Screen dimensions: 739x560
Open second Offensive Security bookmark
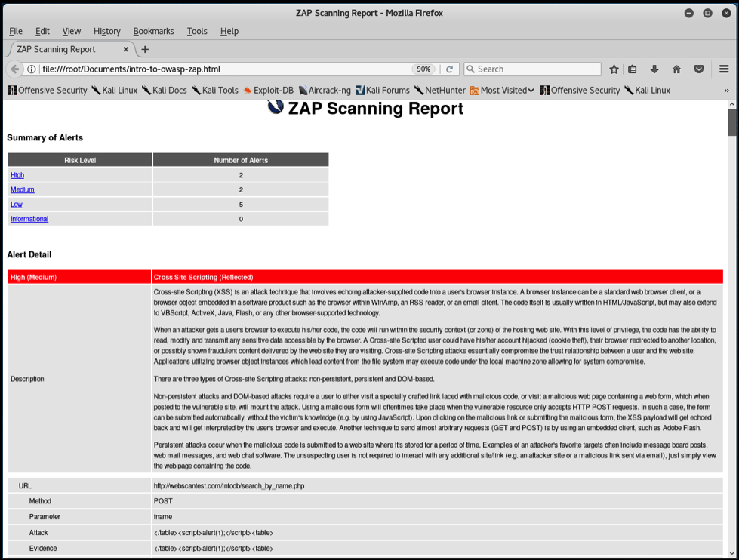coord(580,90)
